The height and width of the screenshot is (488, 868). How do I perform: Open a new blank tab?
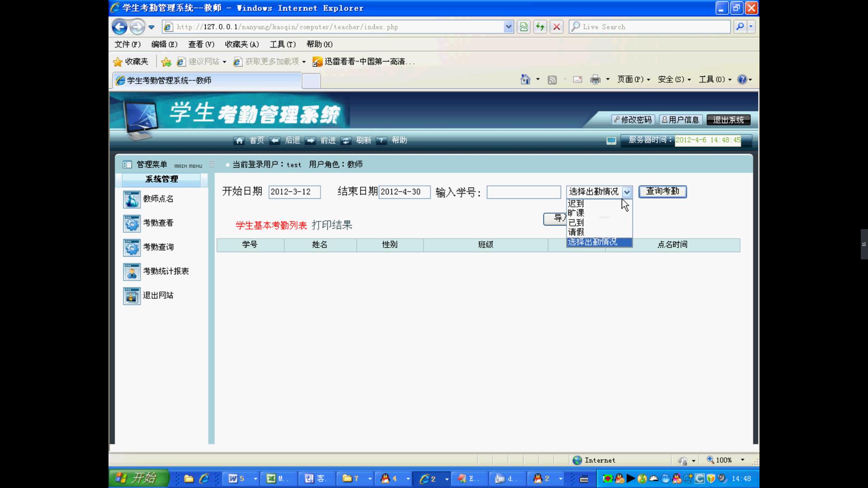click(x=311, y=81)
